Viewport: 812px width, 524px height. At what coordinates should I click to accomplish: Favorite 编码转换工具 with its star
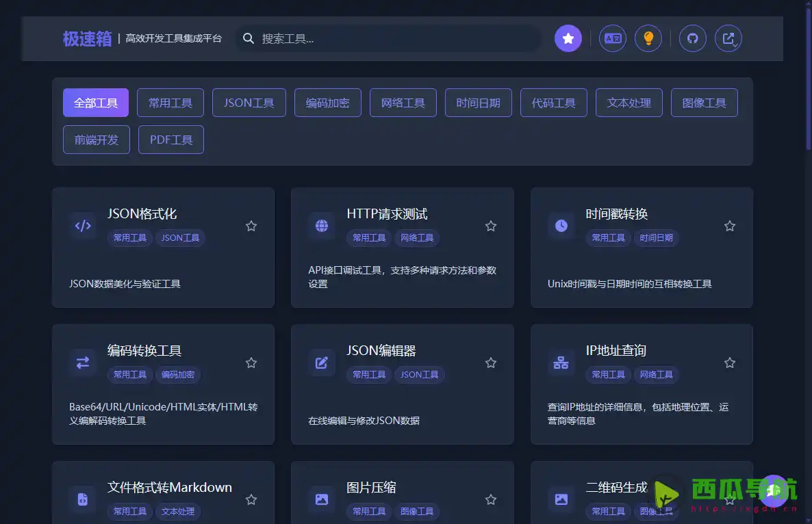tap(251, 363)
